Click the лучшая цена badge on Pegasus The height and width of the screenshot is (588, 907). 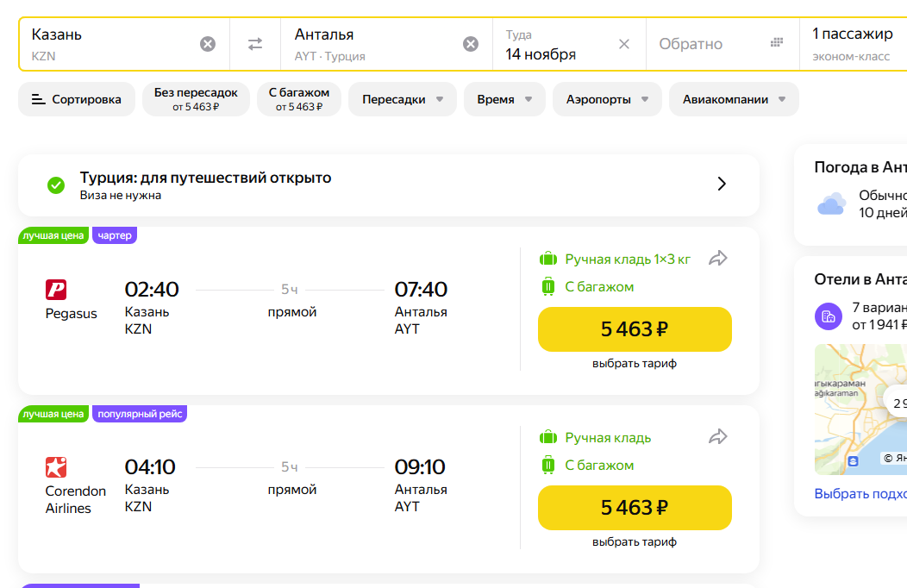53,235
